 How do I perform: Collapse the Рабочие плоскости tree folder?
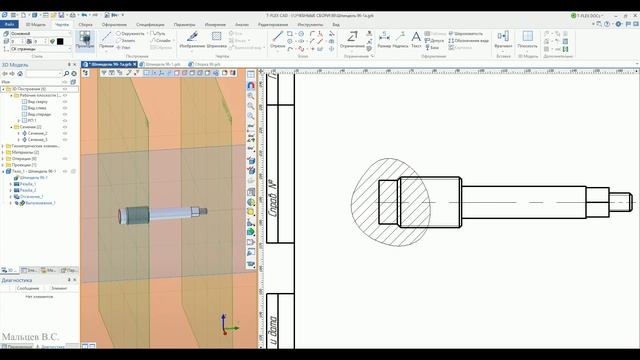pyautogui.click(x=11, y=95)
